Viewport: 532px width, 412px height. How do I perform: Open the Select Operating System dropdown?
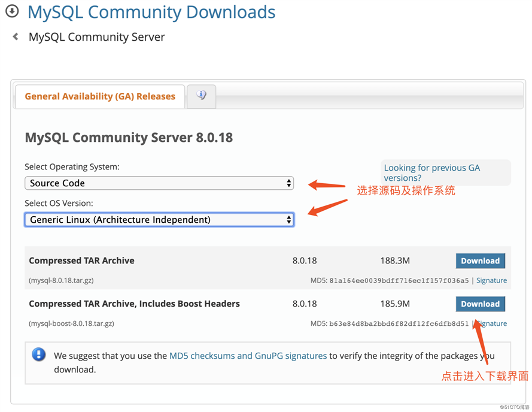[159, 183]
